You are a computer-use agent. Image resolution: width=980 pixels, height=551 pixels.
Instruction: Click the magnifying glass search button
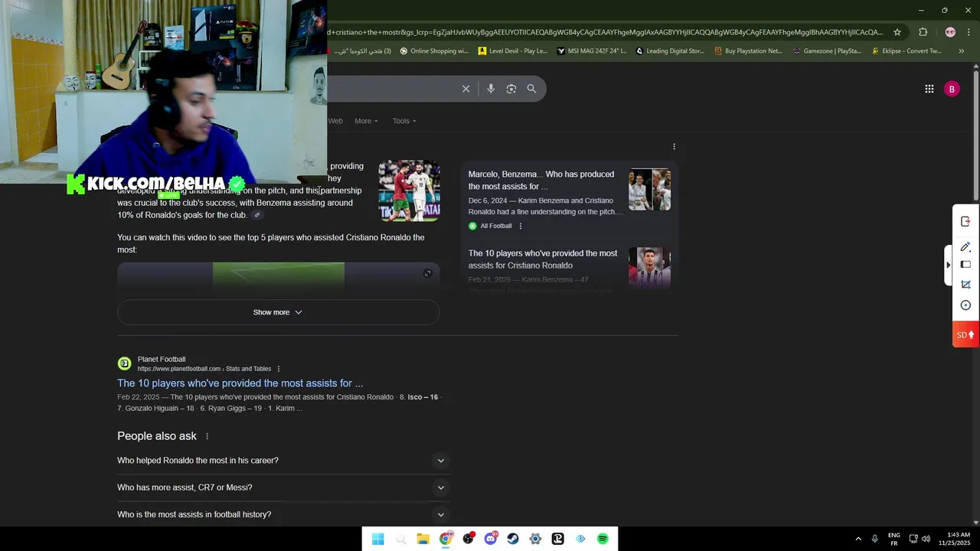[x=531, y=89]
